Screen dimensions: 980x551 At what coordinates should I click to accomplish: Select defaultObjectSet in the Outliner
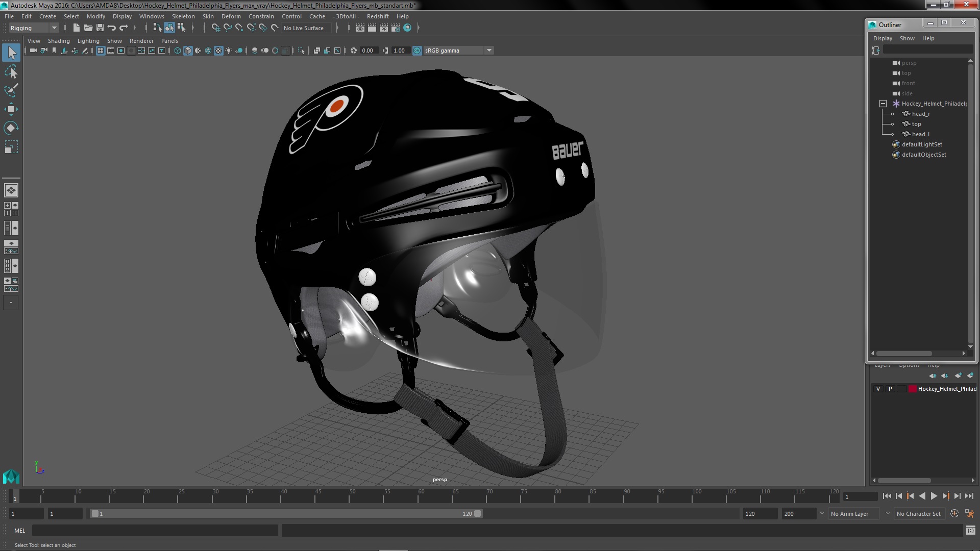[x=924, y=155]
